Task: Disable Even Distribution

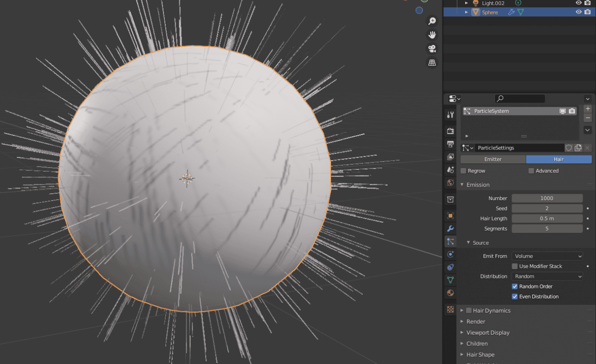Action: tap(515, 297)
